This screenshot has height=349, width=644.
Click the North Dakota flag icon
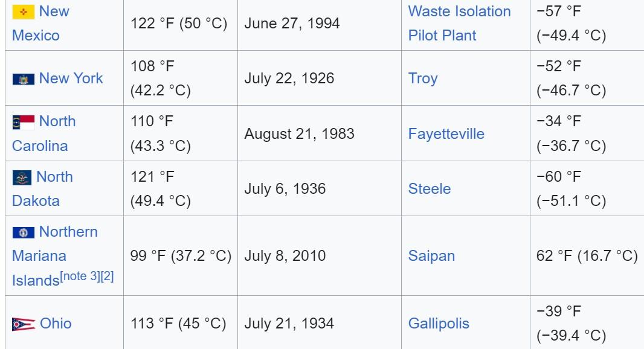(22, 178)
